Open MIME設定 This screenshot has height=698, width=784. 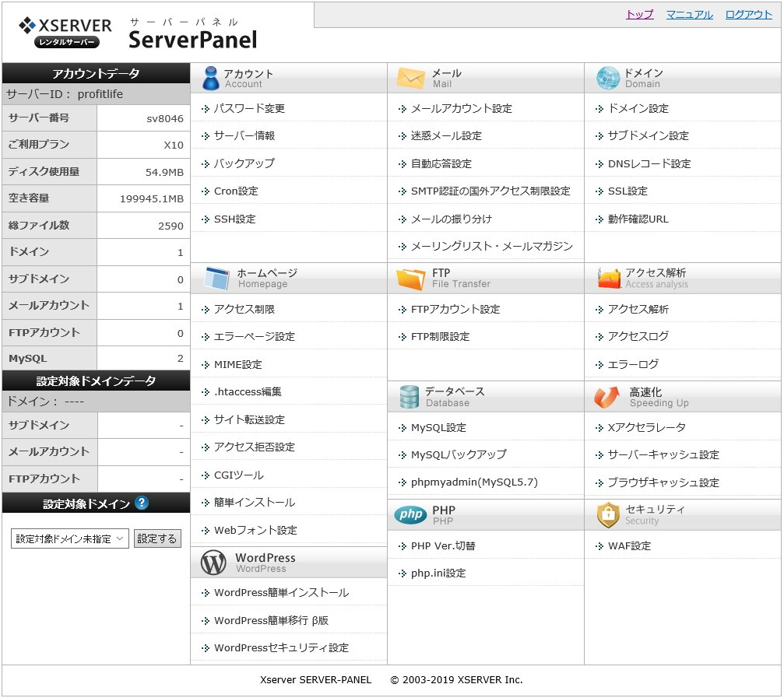click(238, 364)
